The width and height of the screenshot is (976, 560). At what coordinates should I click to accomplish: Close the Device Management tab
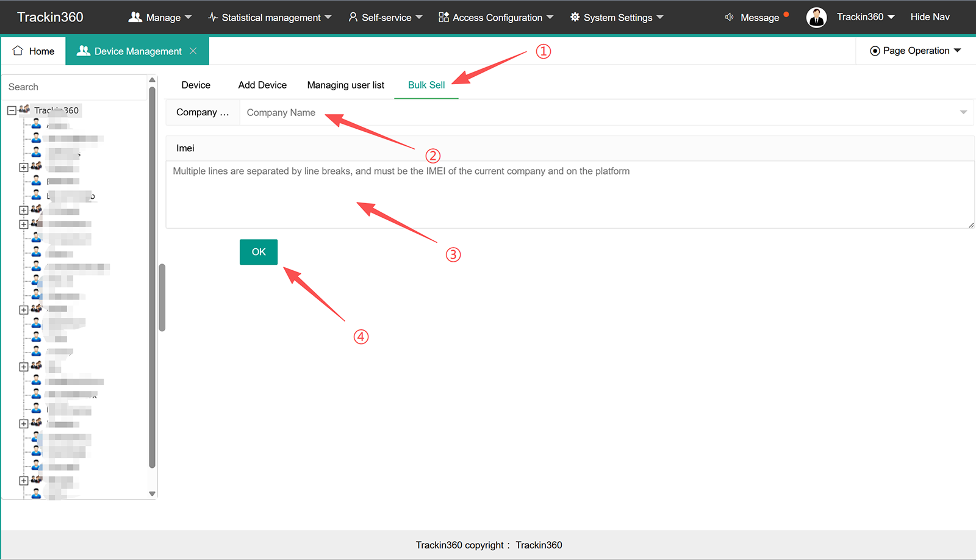(x=193, y=51)
